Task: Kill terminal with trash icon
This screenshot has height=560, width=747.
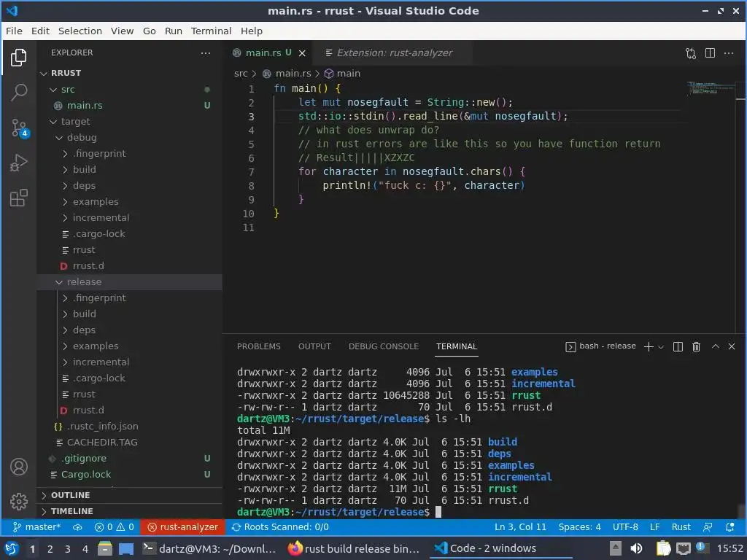Action: click(x=696, y=346)
